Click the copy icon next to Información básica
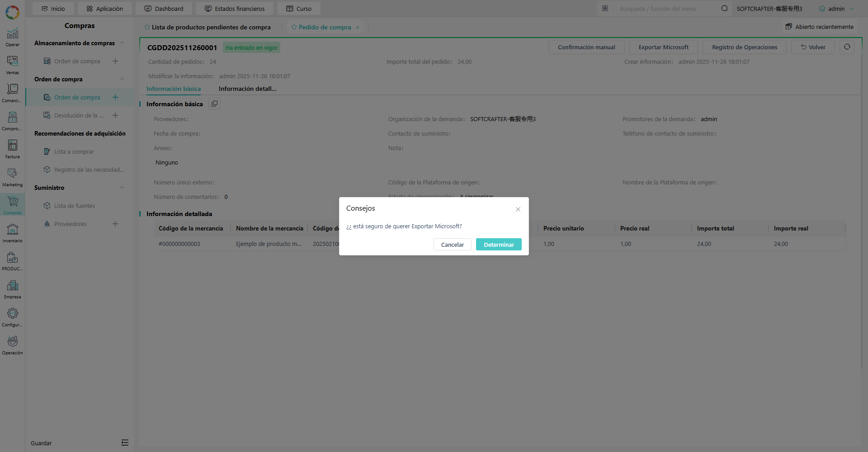This screenshot has width=868, height=452. pyautogui.click(x=214, y=104)
